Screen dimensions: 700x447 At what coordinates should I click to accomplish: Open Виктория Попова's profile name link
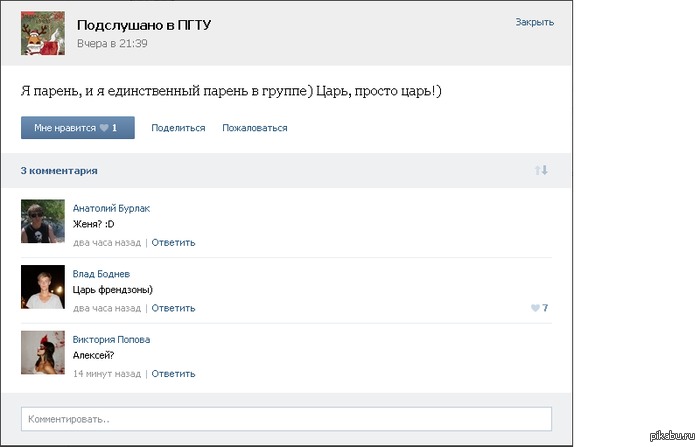pyautogui.click(x=111, y=339)
